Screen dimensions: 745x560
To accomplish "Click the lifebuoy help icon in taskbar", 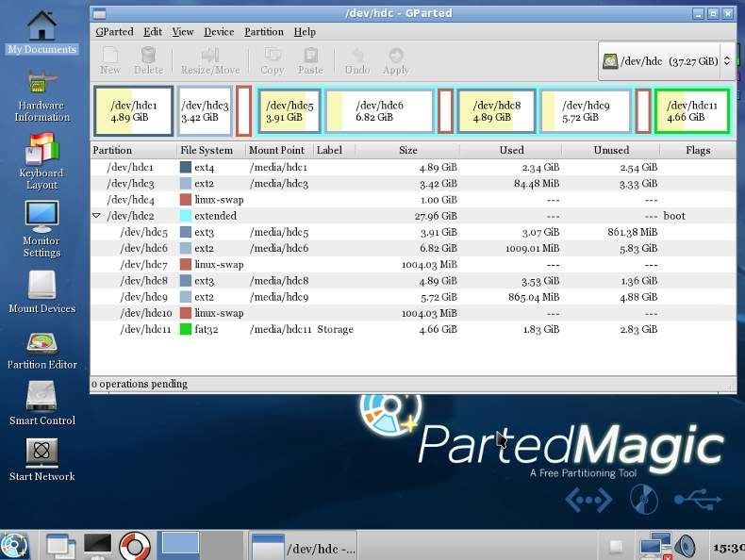I will click(x=135, y=546).
